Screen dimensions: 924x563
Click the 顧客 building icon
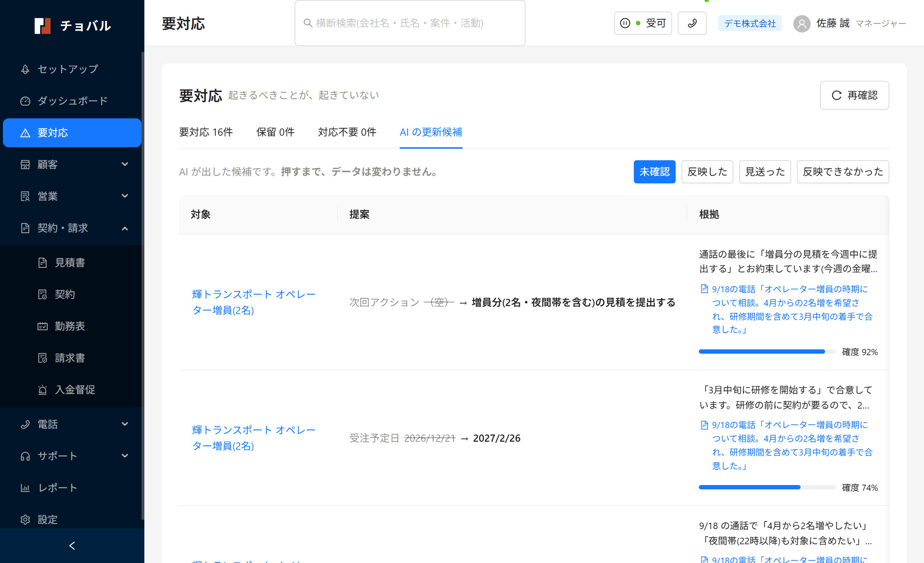coord(25,165)
